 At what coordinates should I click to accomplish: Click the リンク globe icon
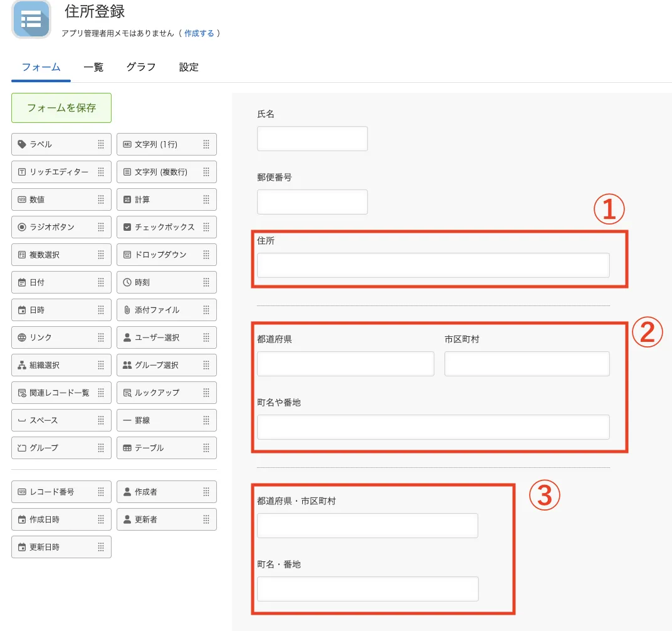[x=22, y=337]
